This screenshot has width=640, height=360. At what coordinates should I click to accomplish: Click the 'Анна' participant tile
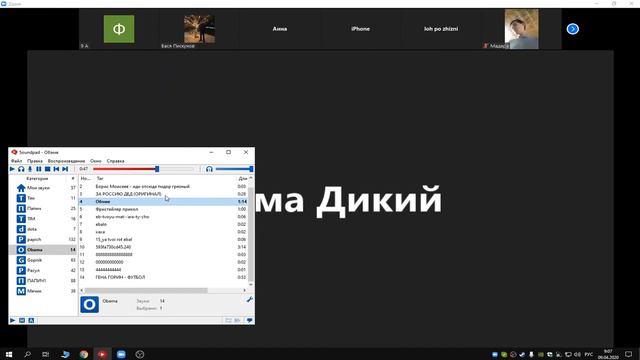tap(280, 29)
